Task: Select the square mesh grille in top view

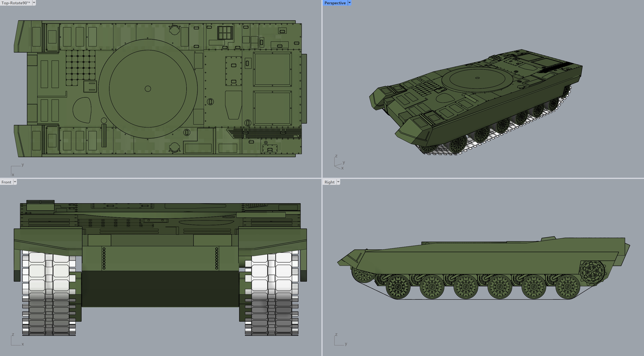Action: tap(80, 65)
